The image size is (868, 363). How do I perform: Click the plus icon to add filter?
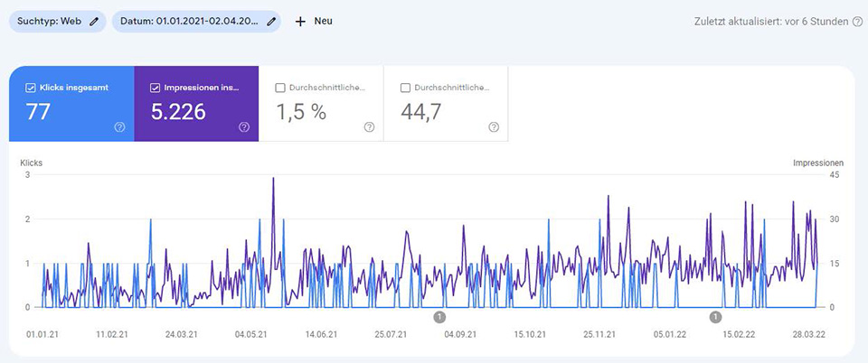300,22
